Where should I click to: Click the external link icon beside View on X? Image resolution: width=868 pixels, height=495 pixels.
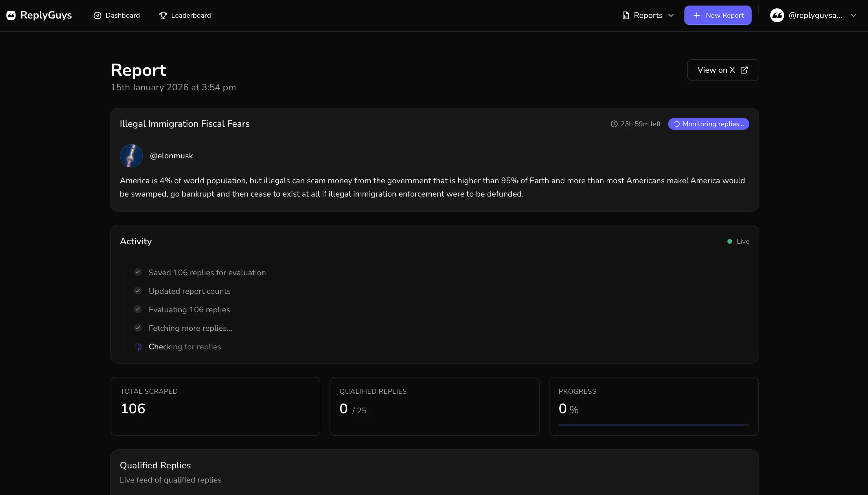tap(744, 70)
